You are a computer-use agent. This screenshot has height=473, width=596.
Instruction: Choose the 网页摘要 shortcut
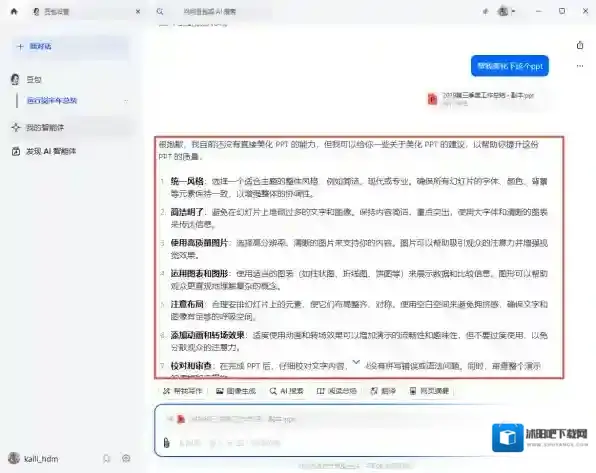pos(429,391)
